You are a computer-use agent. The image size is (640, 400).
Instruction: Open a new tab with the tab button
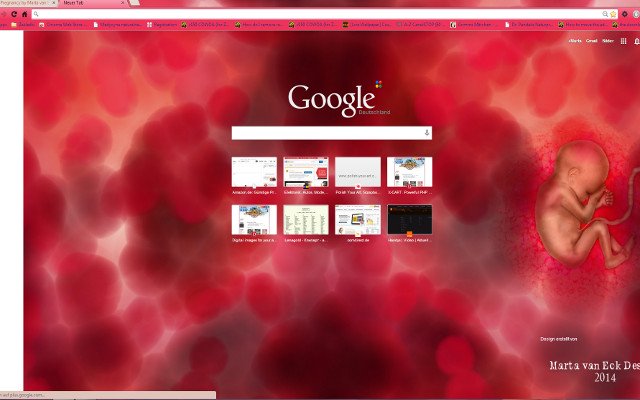134,3
